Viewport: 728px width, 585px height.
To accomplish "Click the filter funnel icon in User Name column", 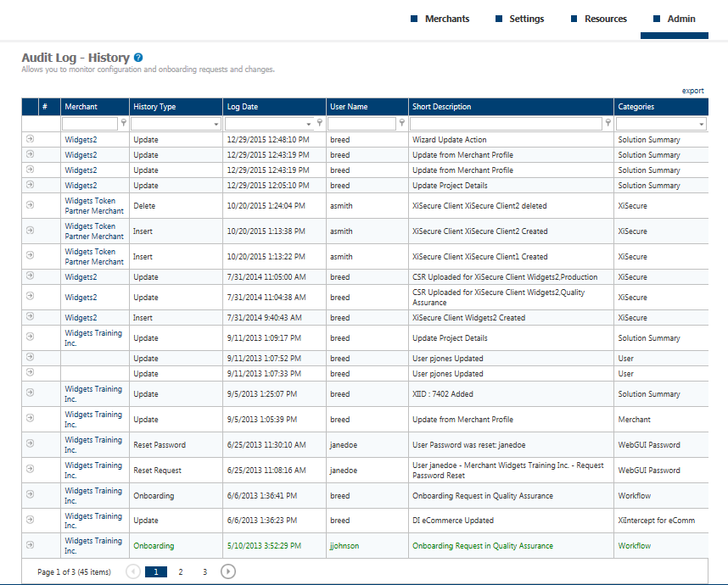I will point(400,123).
